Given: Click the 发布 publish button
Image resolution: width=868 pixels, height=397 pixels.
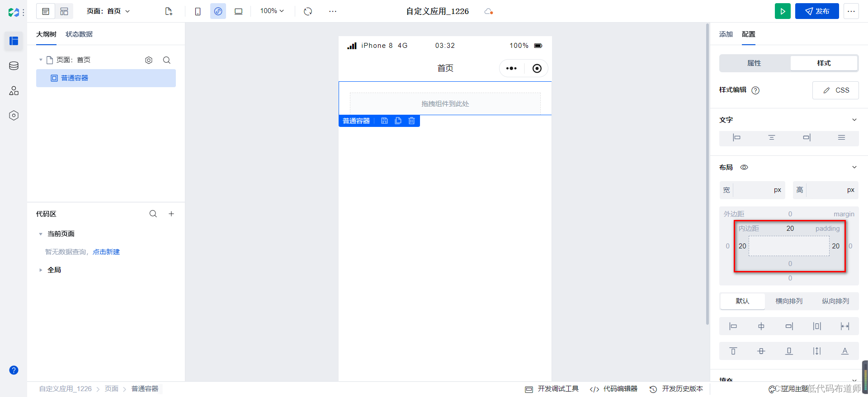Looking at the screenshot, I should (817, 11).
